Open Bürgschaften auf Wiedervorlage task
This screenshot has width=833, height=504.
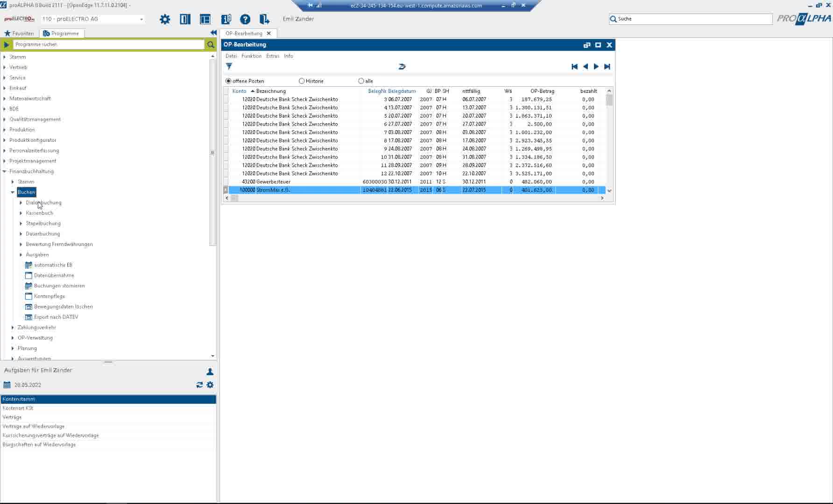pos(108,444)
